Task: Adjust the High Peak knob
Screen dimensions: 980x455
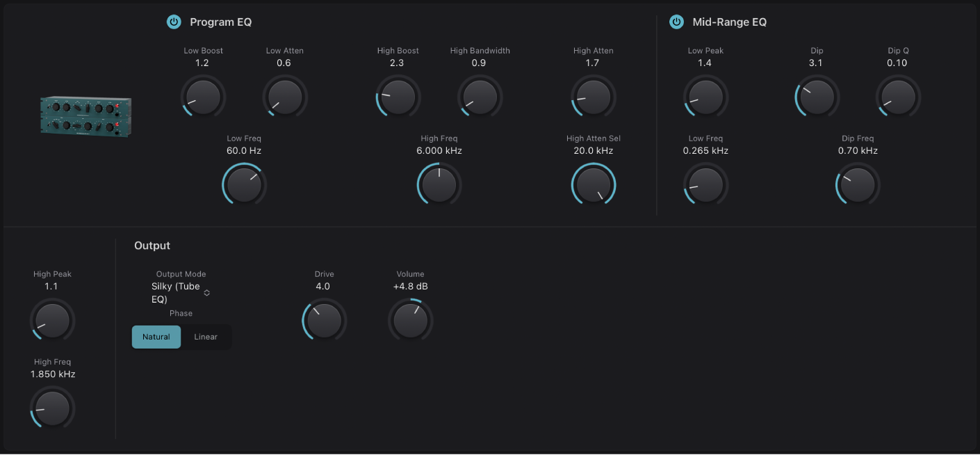Action: tap(51, 321)
